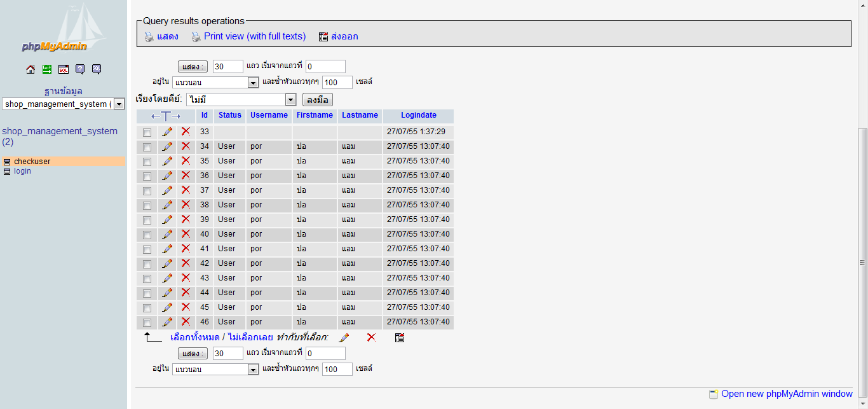The width and height of the screenshot is (868, 409).
Task: Click the export icon below the table
Action: tap(400, 338)
